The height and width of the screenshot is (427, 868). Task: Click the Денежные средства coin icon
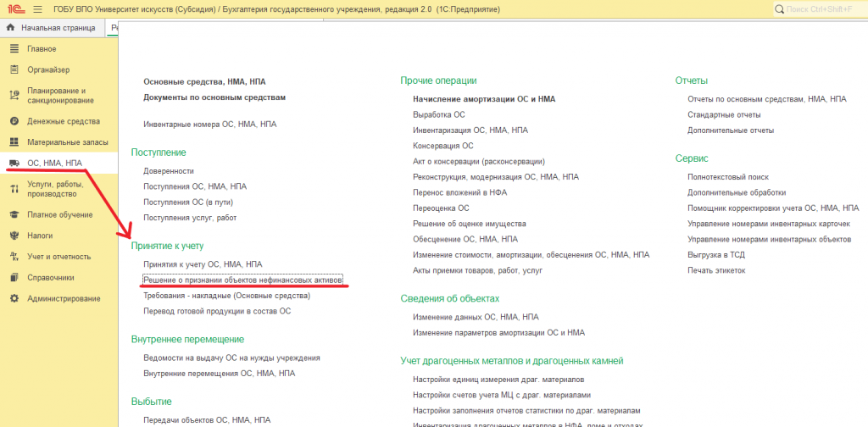(x=15, y=121)
